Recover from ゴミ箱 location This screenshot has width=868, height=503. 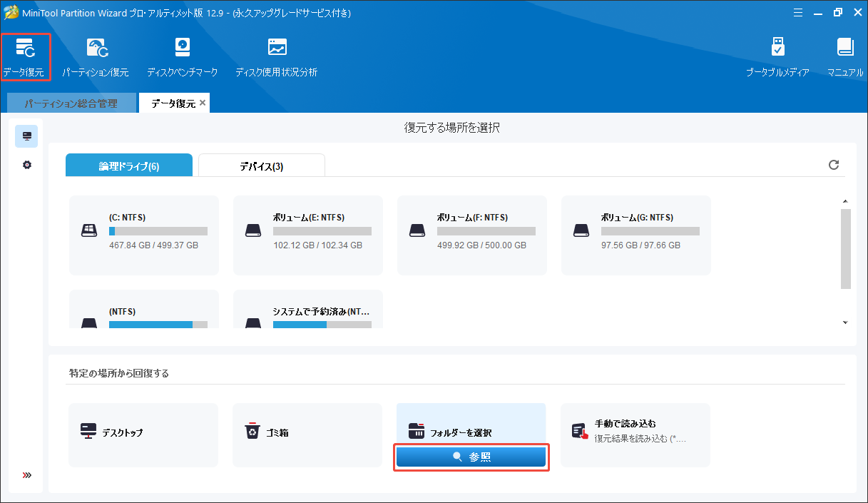(x=307, y=435)
